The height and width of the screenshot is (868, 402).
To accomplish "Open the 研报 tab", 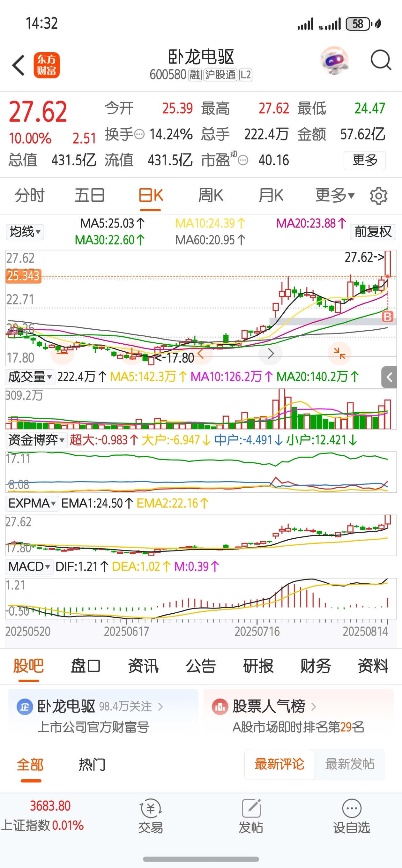I will click(258, 666).
